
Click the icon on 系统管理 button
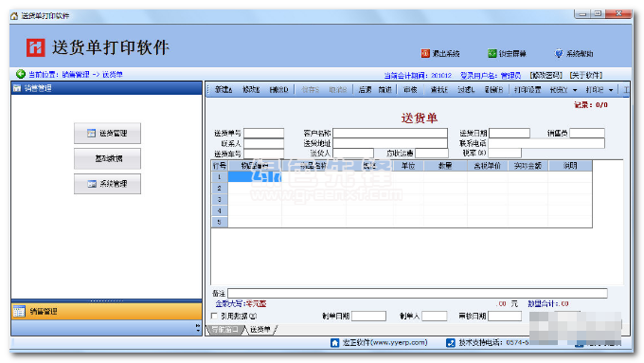92,184
